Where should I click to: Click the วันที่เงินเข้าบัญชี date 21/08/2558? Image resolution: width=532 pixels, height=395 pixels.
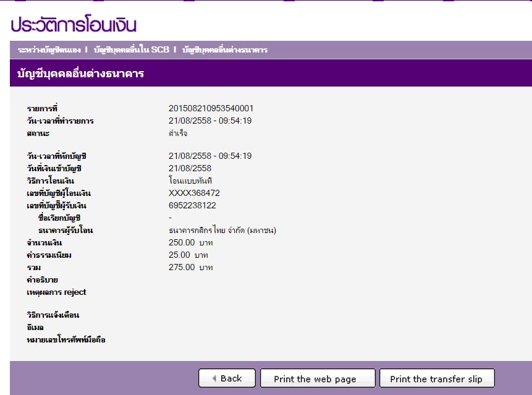190,168
